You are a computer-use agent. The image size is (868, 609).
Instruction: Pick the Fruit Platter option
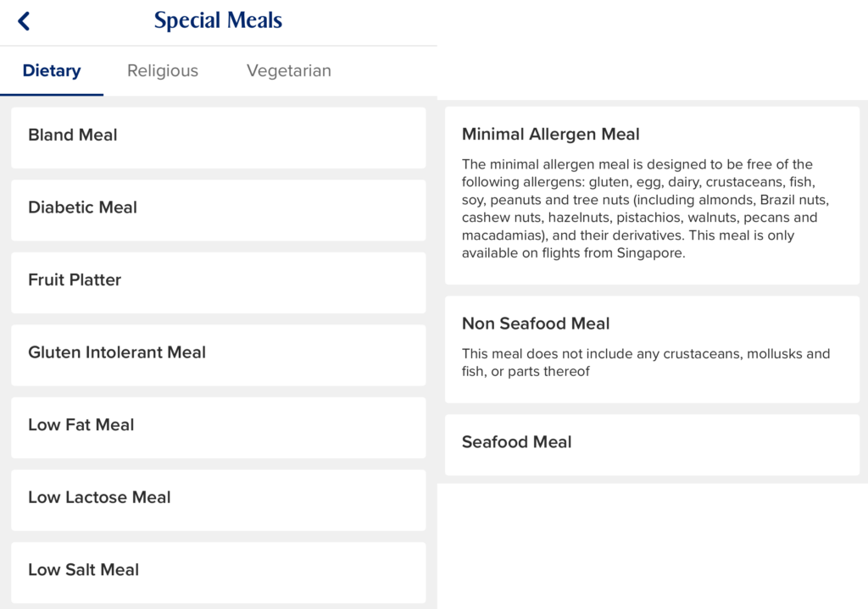pyautogui.click(x=218, y=280)
